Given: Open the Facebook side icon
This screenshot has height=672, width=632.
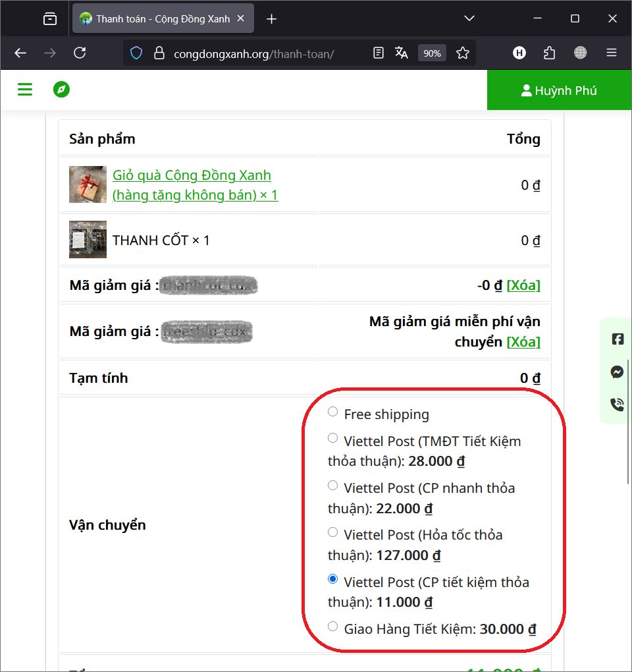Looking at the screenshot, I should click(x=617, y=339).
